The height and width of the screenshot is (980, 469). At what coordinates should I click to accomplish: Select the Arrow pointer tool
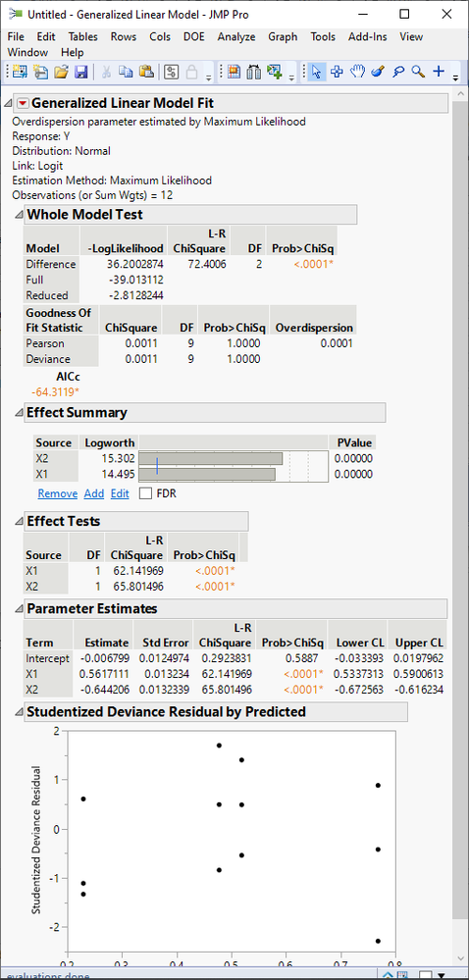[x=316, y=73]
